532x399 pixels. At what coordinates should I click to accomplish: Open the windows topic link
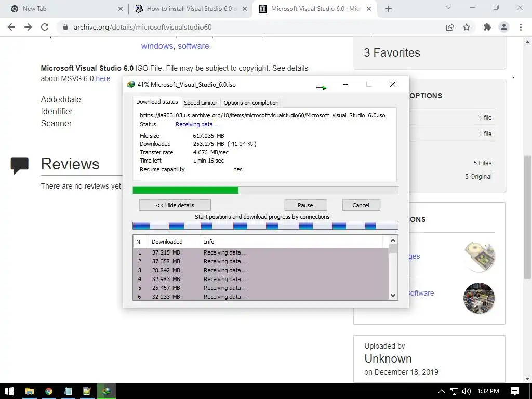point(157,46)
